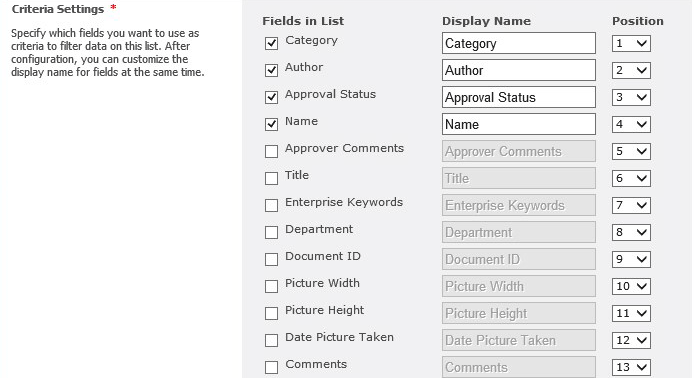This screenshot has width=694, height=378.
Task: Enable the Date Picture Taken checkbox
Action: 271,340
